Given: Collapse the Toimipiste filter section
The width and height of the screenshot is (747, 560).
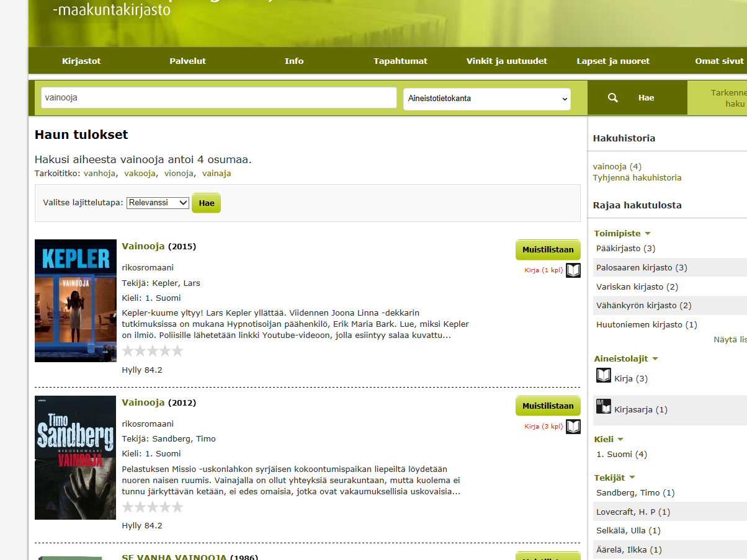Looking at the screenshot, I should point(622,234).
